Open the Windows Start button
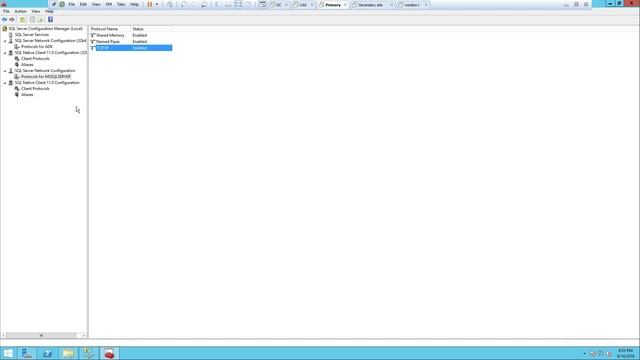This screenshot has height=360, width=640. coord(8,353)
